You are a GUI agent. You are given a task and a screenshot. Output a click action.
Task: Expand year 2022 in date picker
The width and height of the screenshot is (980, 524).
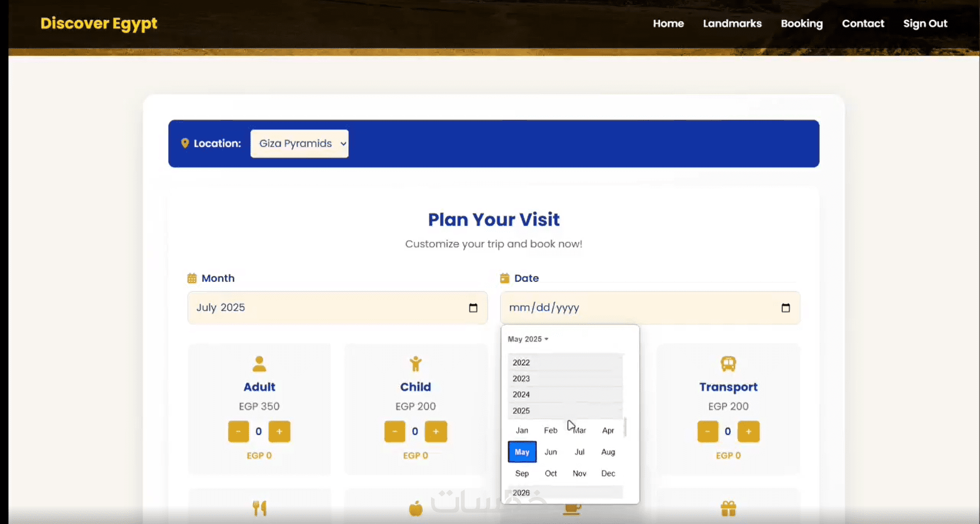coord(565,363)
